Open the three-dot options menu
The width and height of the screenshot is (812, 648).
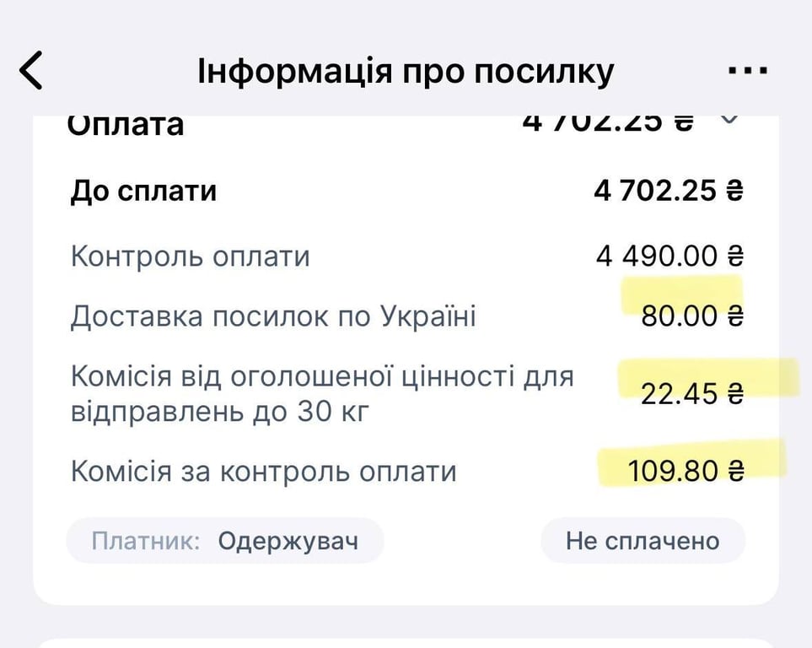[746, 72]
